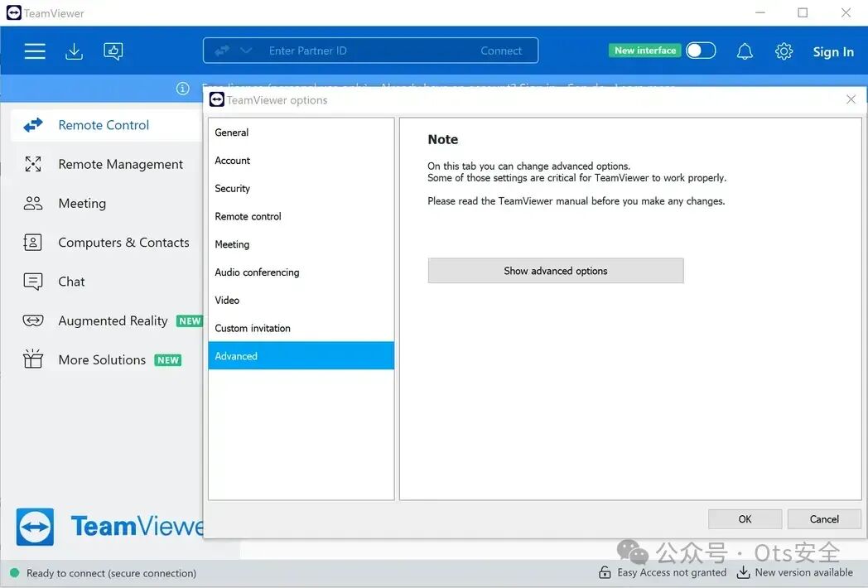The image size is (868, 588).
Task: Click the TeamViewer logo at bottom left
Action: [x=35, y=527]
